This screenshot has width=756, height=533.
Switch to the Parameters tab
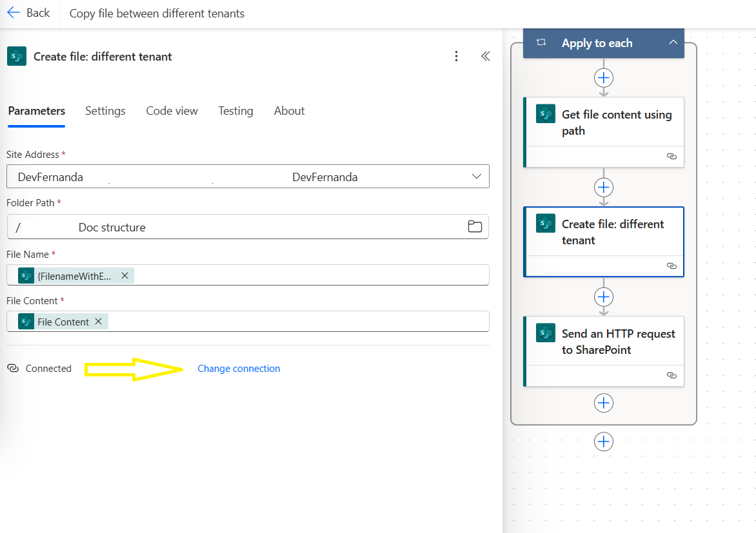tap(37, 111)
